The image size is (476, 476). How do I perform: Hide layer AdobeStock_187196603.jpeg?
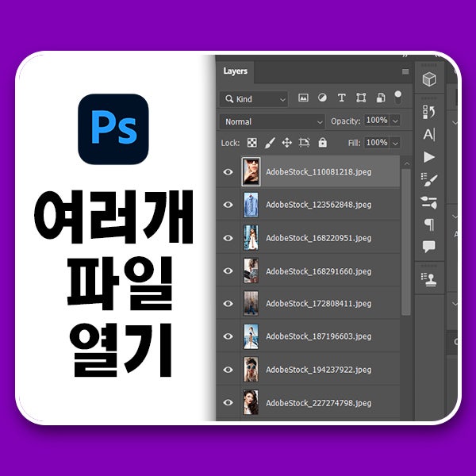[228, 336]
